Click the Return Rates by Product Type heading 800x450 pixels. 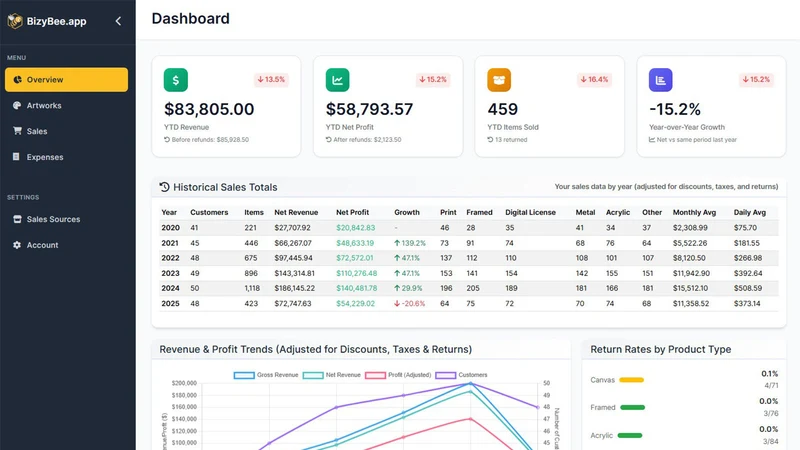click(661, 349)
